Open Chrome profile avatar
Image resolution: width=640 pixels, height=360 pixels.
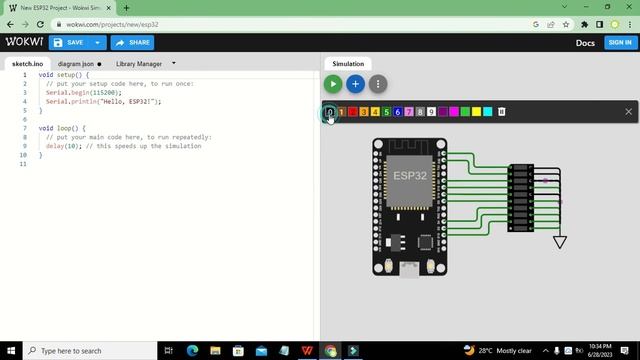(615, 24)
